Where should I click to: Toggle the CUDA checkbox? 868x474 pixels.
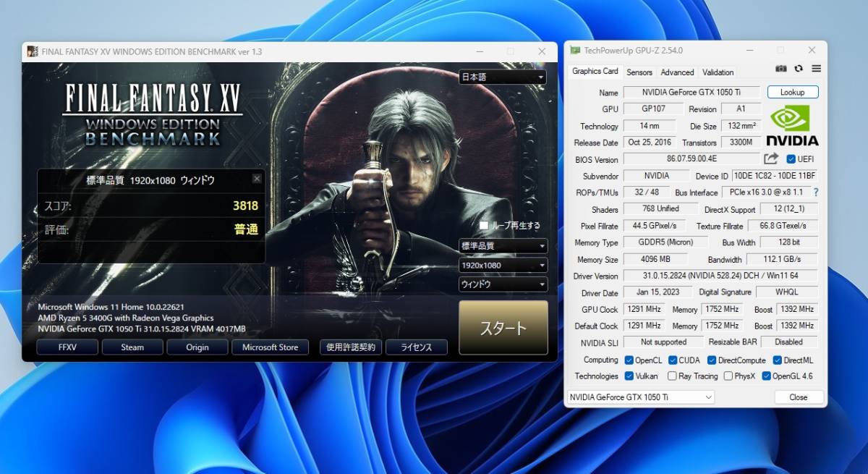[x=673, y=360]
